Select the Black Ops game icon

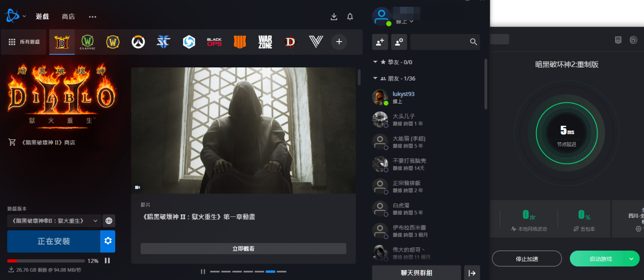pyautogui.click(x=214, y=42)
